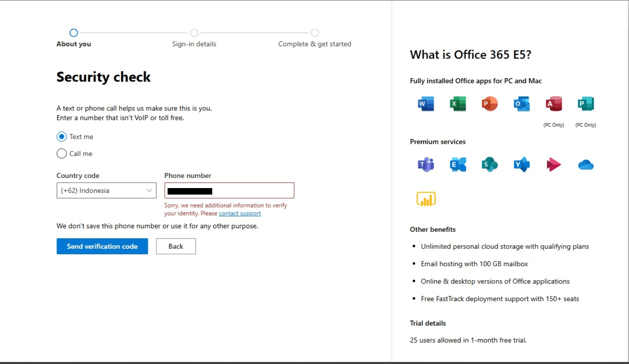Click 'We don't save this phone number' note
Viewport: 629px width, 364px height.
tap(157, 226)
